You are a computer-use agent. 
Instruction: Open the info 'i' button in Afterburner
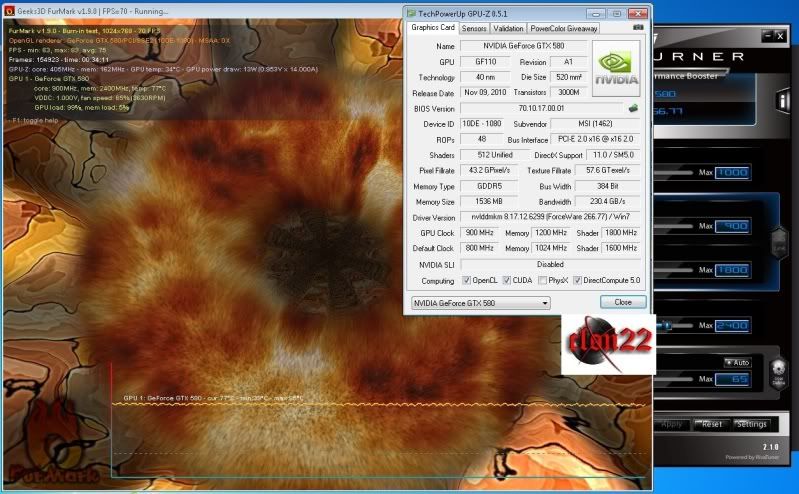[x=782, y=100]
